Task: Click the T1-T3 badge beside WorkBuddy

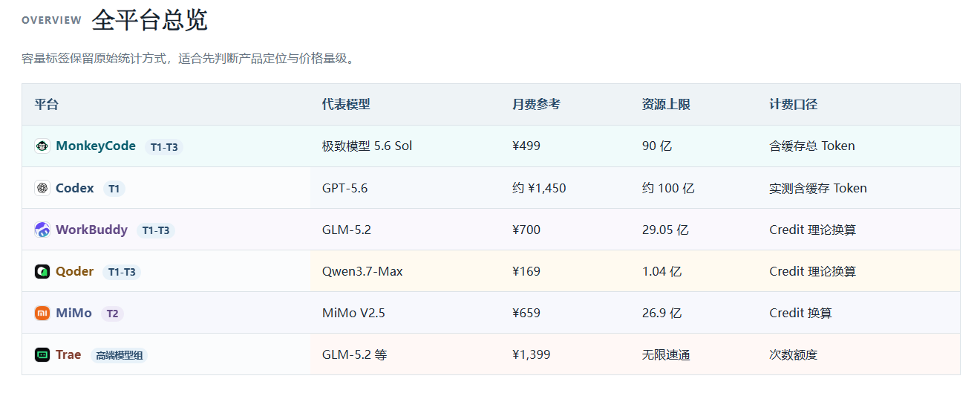Action: click(x=156, y=230)
